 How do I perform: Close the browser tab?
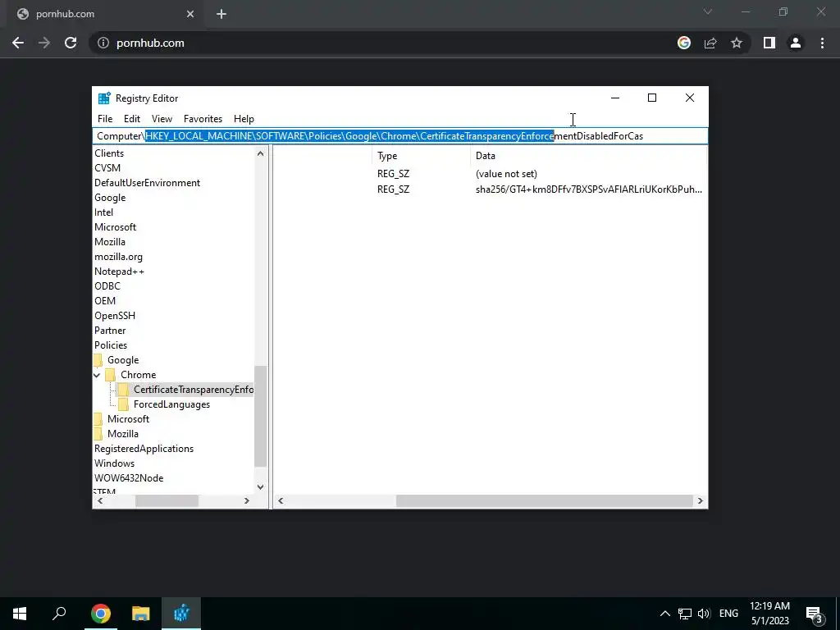click(x=190, y=14)
